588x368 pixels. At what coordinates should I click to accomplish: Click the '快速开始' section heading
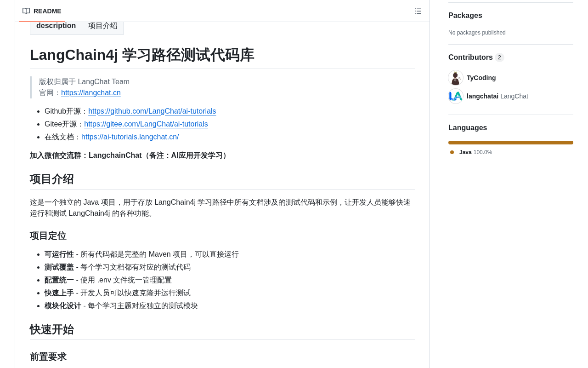tap(52, 329)
